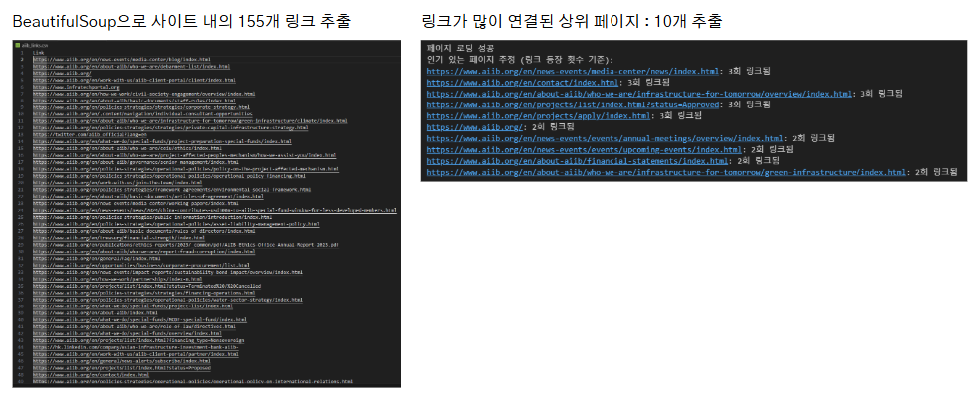Click the senior-management/index.html URL
The width and height of the screenshot is (980, 406).
(x=135, y=162)
